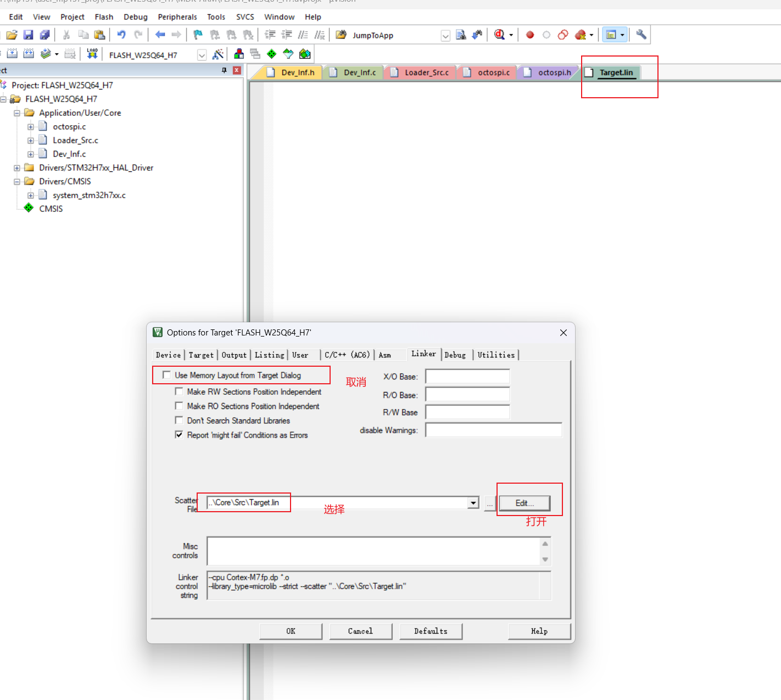
Task: Check Don't Search Standard Libraries
Action: [x=178, y=420]
